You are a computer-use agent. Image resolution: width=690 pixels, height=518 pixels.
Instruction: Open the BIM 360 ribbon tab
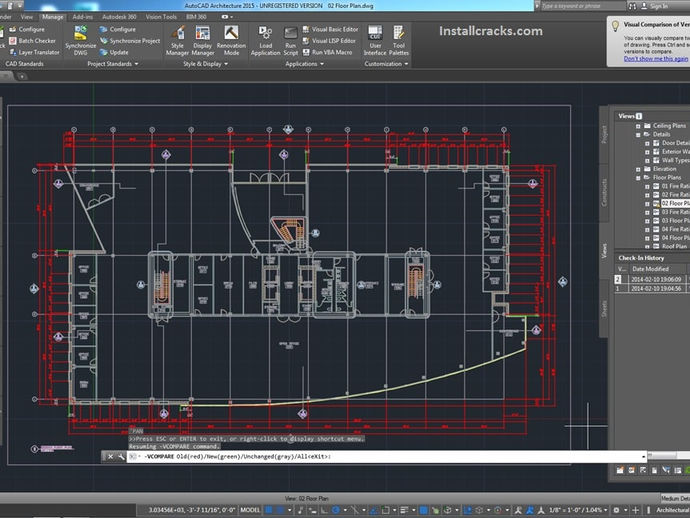click(x=196, y=17)
